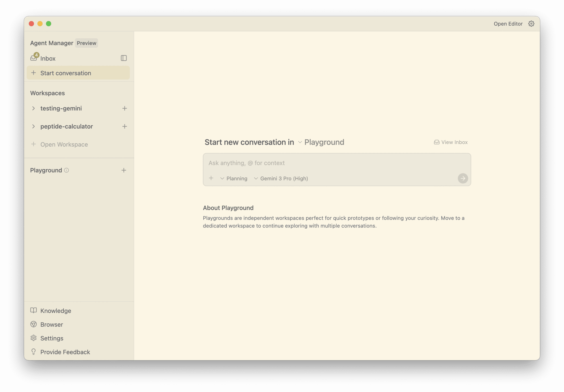This screenshot has height=392, width=564.
Task: Open the Planning mode dropdown
Action: (234, 179)
